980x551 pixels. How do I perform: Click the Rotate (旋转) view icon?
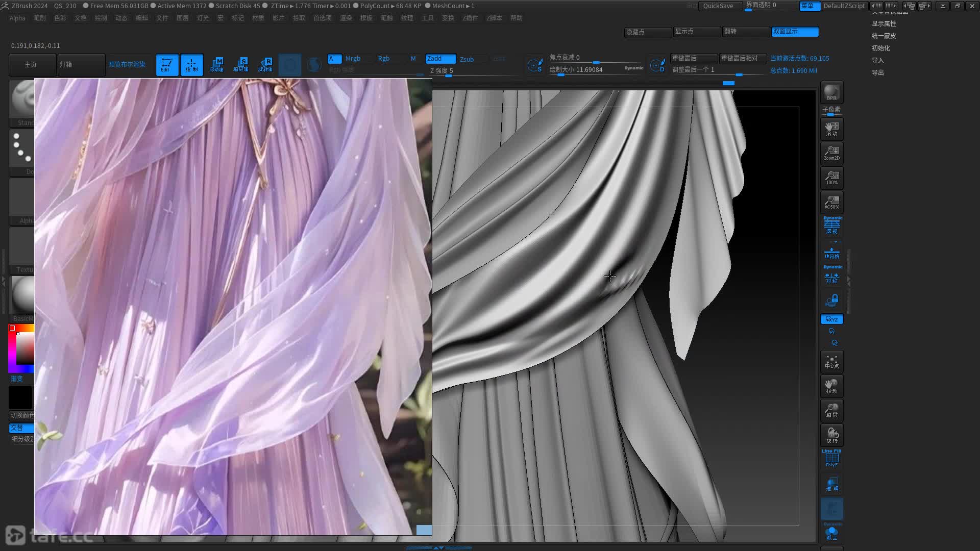click(831, 435)
